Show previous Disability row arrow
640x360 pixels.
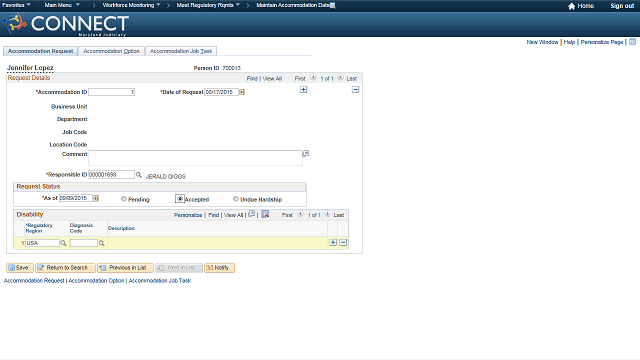(x=300, y=214)
